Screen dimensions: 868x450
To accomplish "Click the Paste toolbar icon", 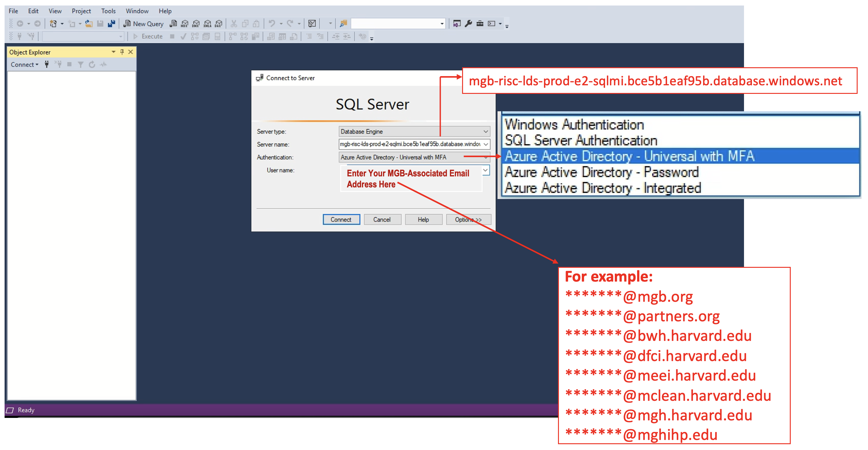I will coord(257,24).
